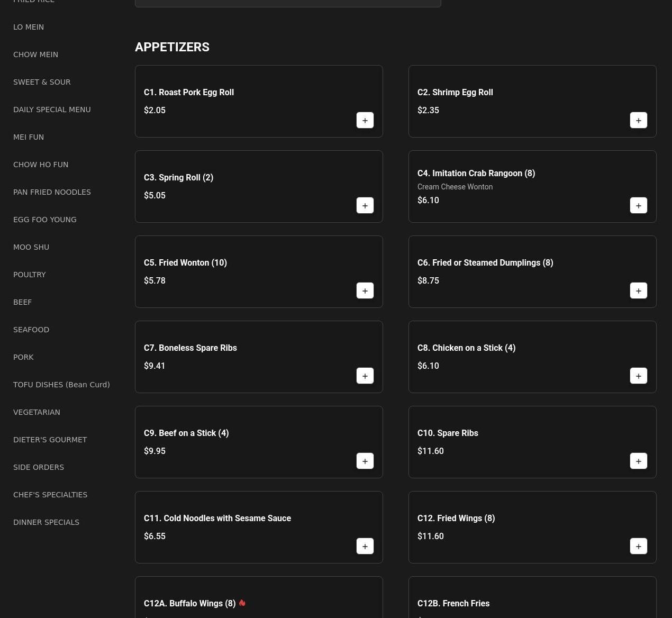Jump to Poultry section
Image resolution: width=672 pixels, height=618 pixels.
[30, 275]
